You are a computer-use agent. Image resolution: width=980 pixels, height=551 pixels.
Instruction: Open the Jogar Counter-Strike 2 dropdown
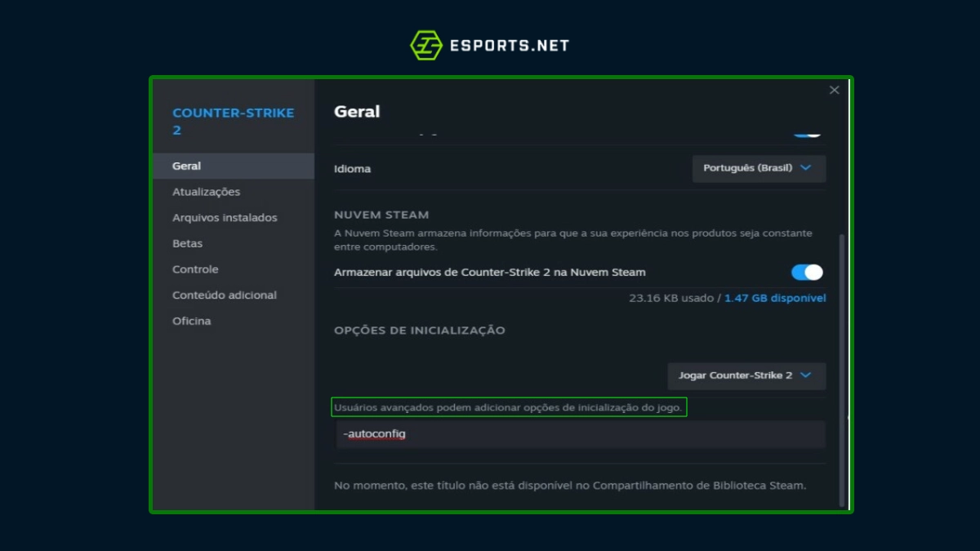(x=746, y=375)
